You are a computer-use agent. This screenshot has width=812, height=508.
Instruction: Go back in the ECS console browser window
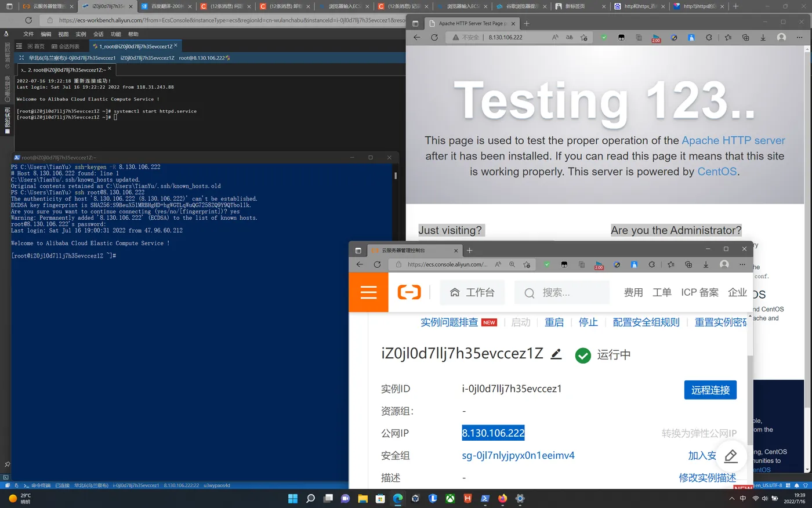point(360,264)
